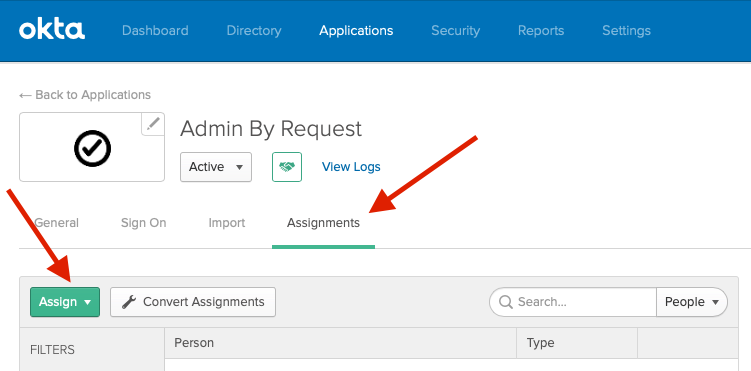751x371 pixels.
Task: Click the View Logs link
Action: coord(351,167)
